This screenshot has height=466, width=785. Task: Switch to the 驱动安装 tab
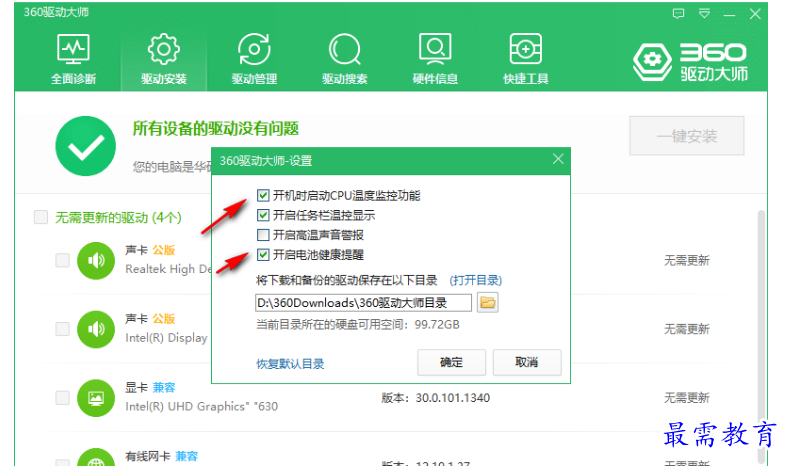(164, 59)
